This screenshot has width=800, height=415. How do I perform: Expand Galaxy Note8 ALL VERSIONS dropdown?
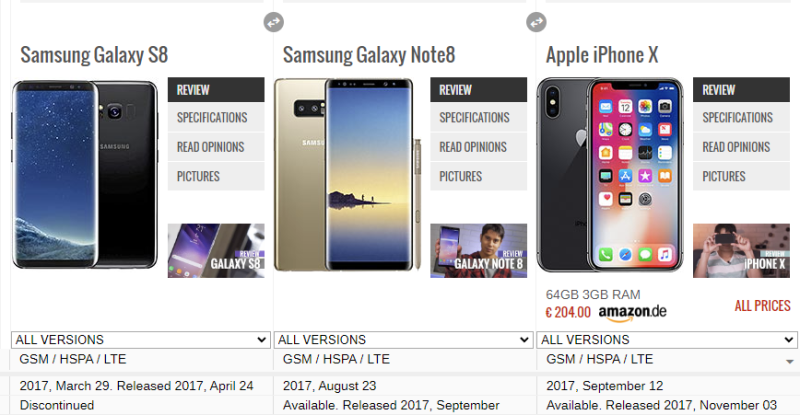403,340
